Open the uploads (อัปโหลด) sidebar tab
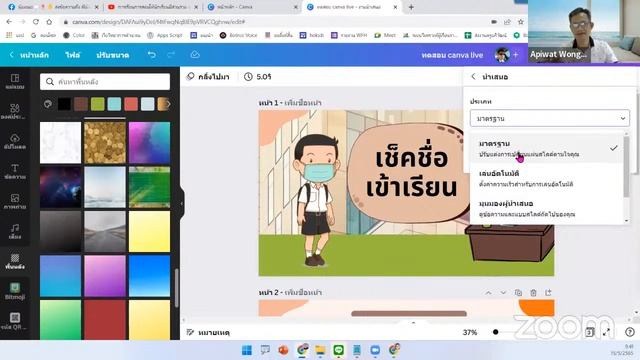The width and height of the screenshot is (640, 360). [15, 141]
